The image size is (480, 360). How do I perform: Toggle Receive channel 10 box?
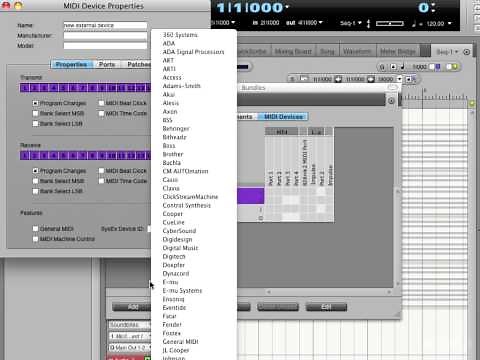[x=112, y=156]
